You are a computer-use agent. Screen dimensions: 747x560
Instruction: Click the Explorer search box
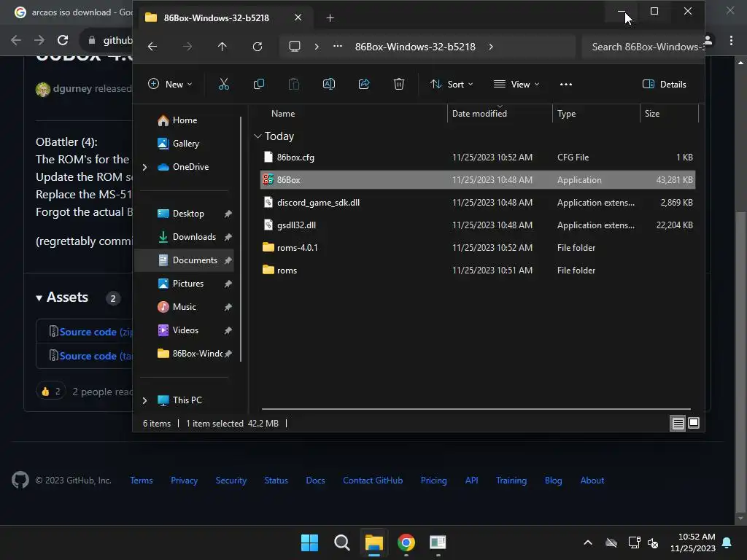pos(643,47)
